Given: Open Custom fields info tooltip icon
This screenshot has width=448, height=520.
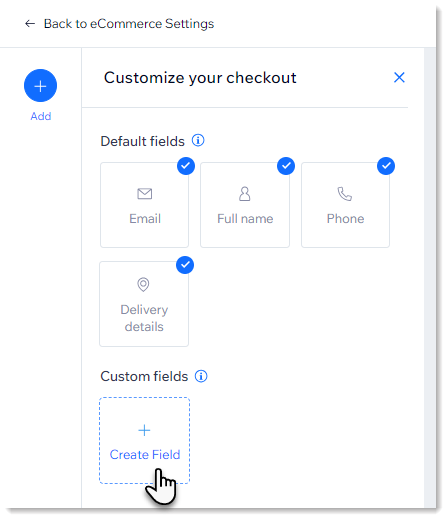Looking at the screenshot, I should click(x=201, y=376).
